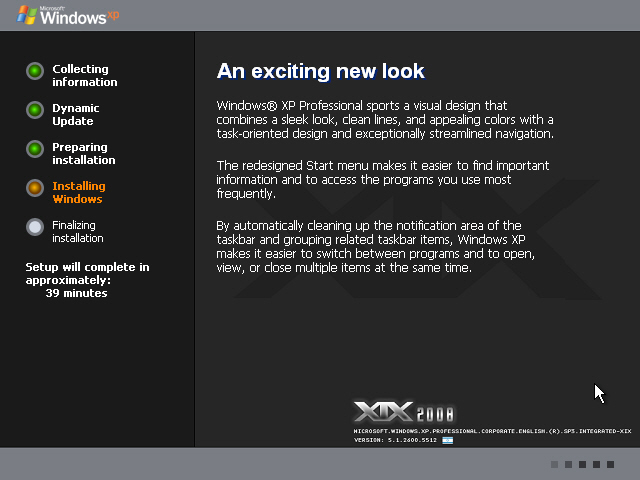This screenshot has width=640, height=480.
Task: Select the Preparing installation step label
Action: 84,154
